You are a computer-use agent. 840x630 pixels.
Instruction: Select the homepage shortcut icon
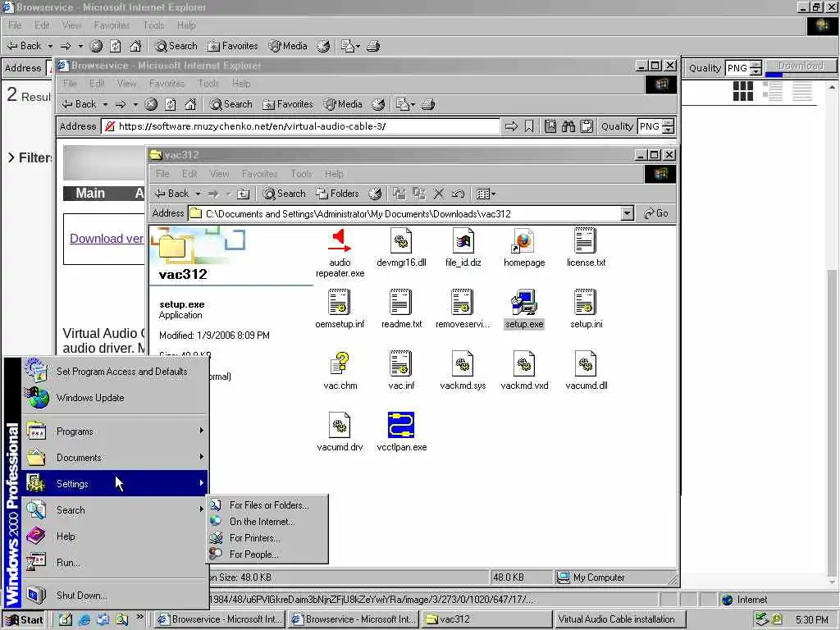(523, 242)
